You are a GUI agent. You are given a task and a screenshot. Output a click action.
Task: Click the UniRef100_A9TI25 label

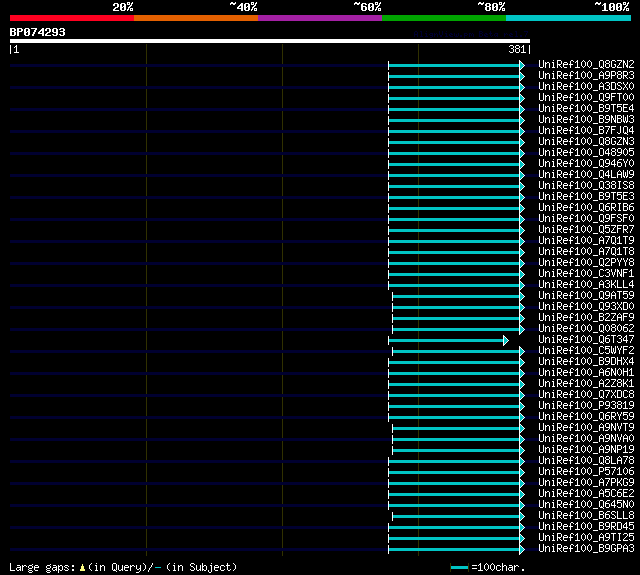[586, 538]
